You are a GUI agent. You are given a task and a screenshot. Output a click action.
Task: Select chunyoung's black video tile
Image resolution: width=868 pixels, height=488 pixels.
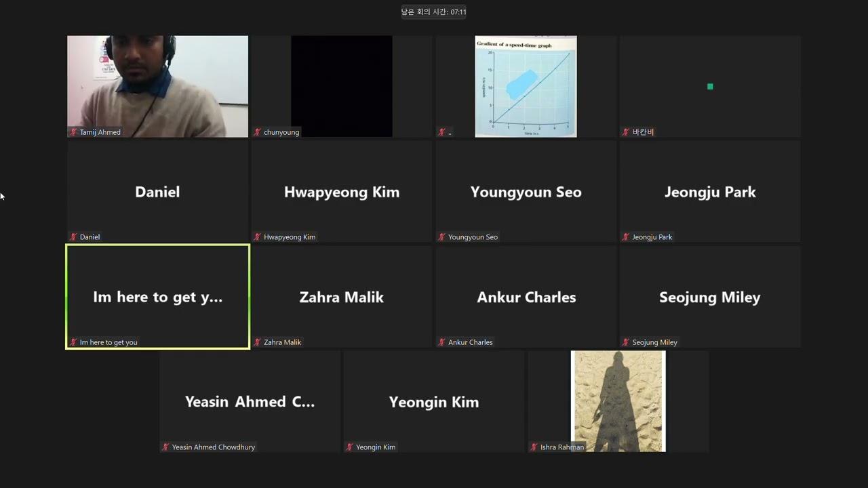pyautogui.click(x=342, y=87)
